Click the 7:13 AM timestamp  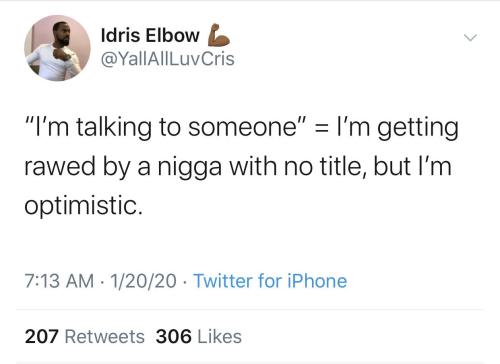click(59, 281)
